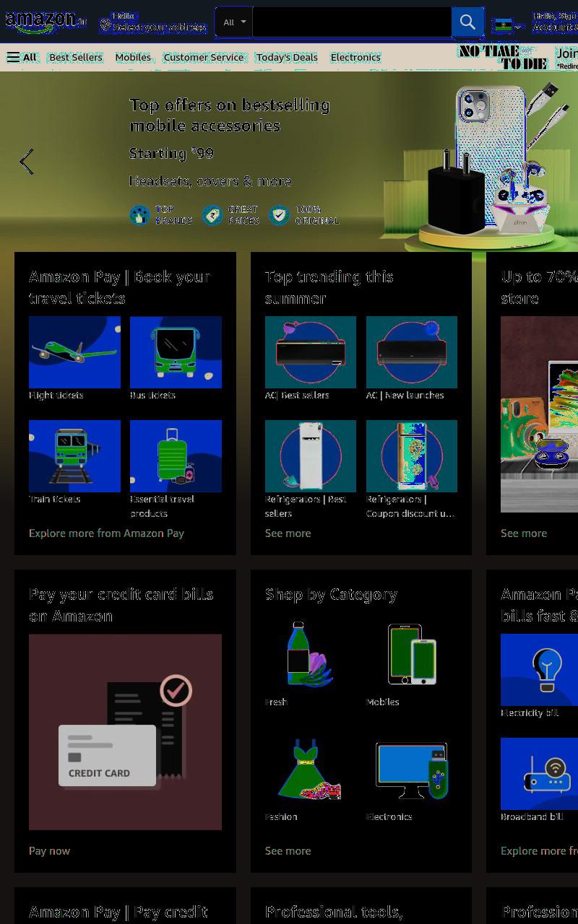Click 'Electricity bill' caption text
Image resolution: width=578 pixels, height=924 pixels.
[x=530, y=713]
